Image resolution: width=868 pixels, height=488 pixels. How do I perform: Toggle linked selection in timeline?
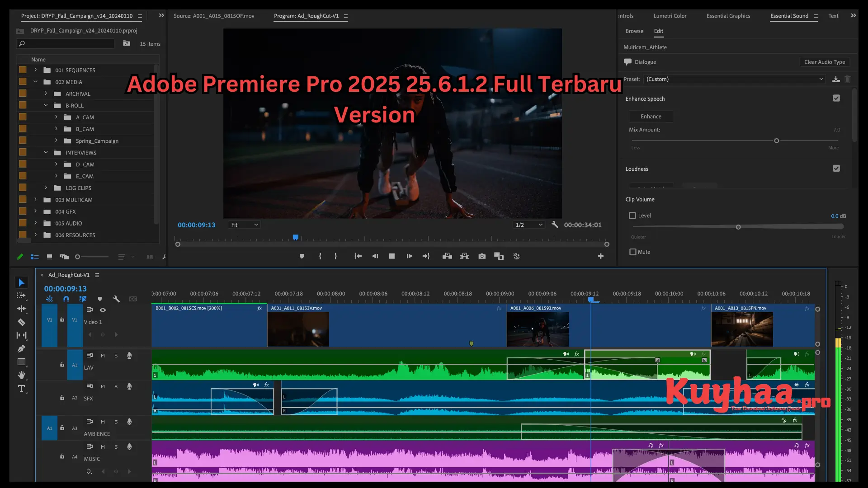pos(83,299)
